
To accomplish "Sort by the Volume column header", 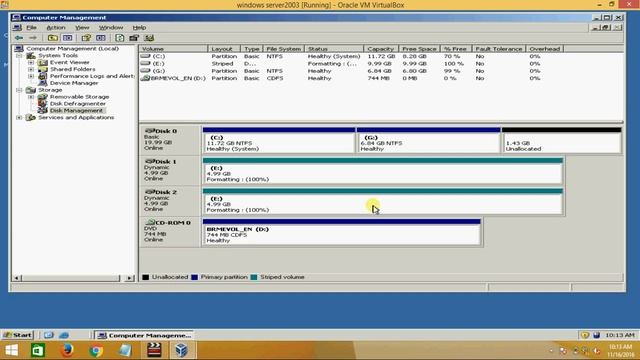I will 173,49.
